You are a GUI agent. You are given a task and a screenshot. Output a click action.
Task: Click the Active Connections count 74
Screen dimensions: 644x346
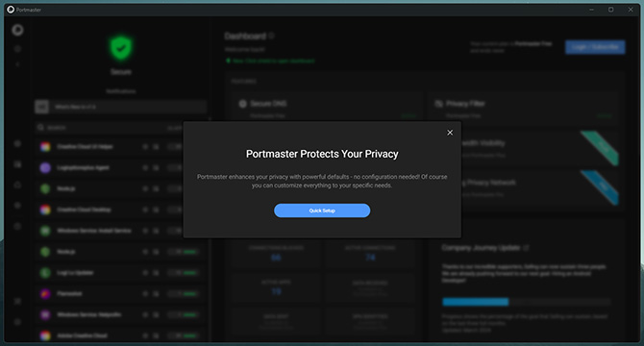tap(370, 258)
